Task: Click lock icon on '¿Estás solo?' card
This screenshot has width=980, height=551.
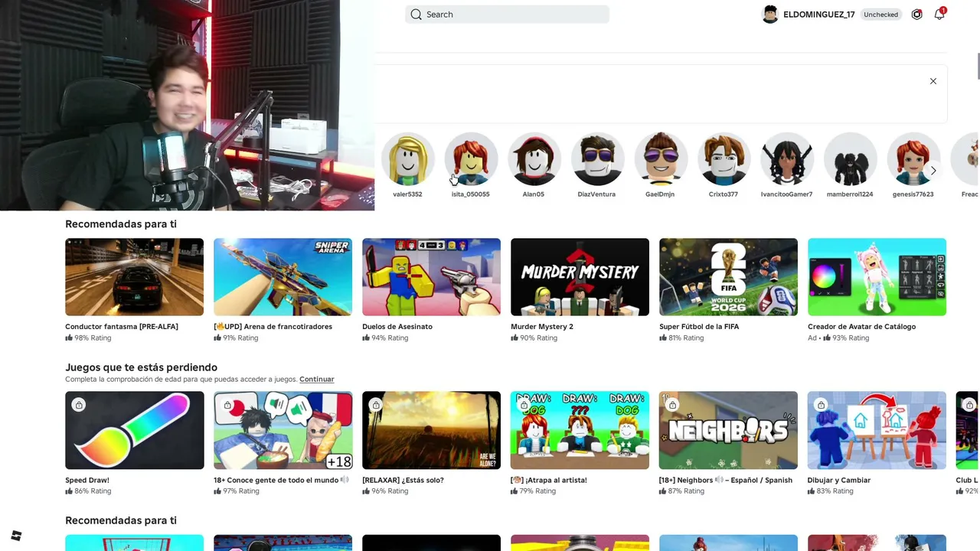Action: click(x=376, y=405)
